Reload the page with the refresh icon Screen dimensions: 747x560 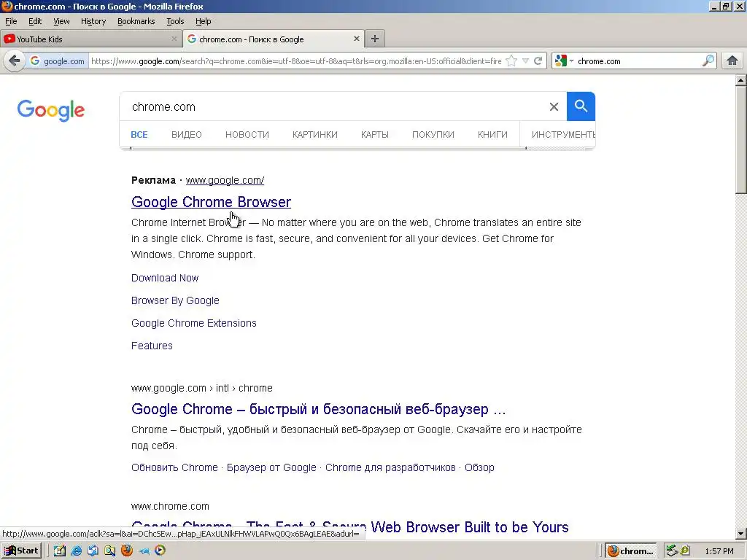tap(538, 61)
